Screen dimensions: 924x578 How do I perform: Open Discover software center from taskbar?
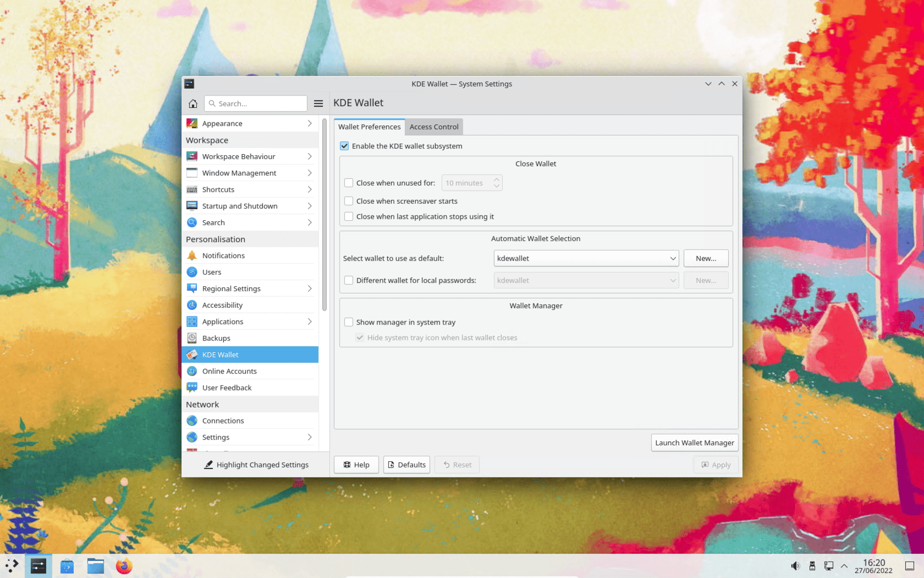coord(67,566)
